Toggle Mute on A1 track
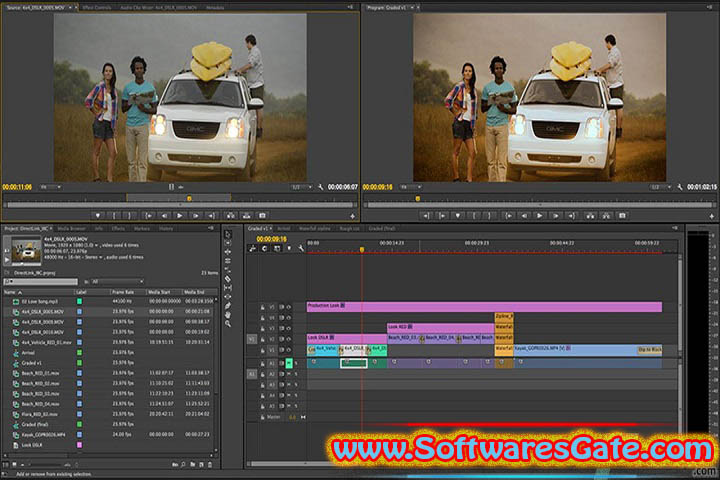720x480 pixels. (x=289, y=363)
